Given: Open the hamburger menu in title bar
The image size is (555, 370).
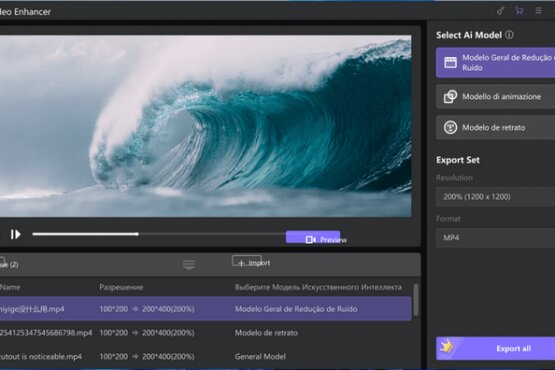Looking at the screenshot, I should pyautogui.click(x=538, y=11).
